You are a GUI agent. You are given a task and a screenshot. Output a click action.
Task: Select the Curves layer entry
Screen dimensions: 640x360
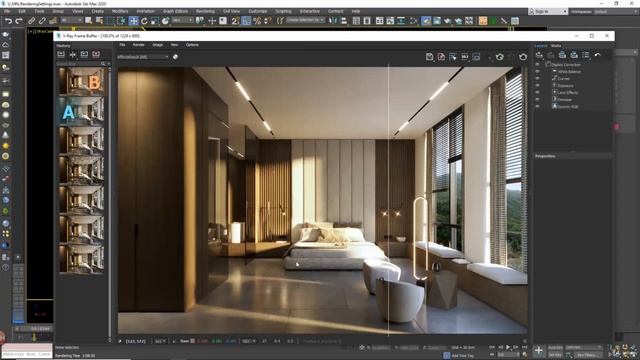564,78
